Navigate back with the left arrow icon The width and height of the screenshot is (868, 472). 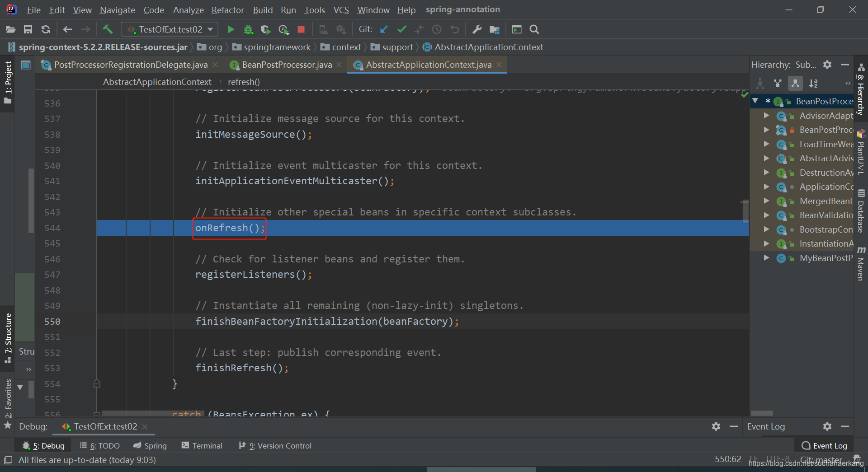[x=68, y=30]
